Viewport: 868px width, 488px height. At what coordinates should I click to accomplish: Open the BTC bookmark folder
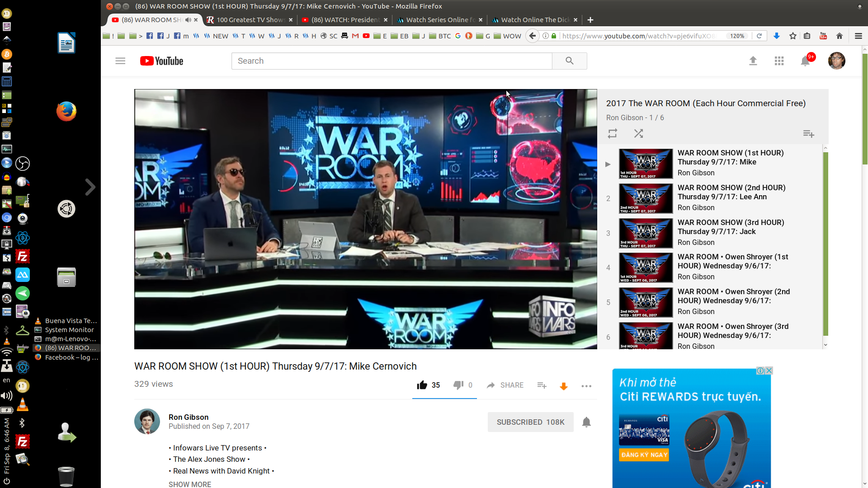pyautogui.click(x=440, y=36)
